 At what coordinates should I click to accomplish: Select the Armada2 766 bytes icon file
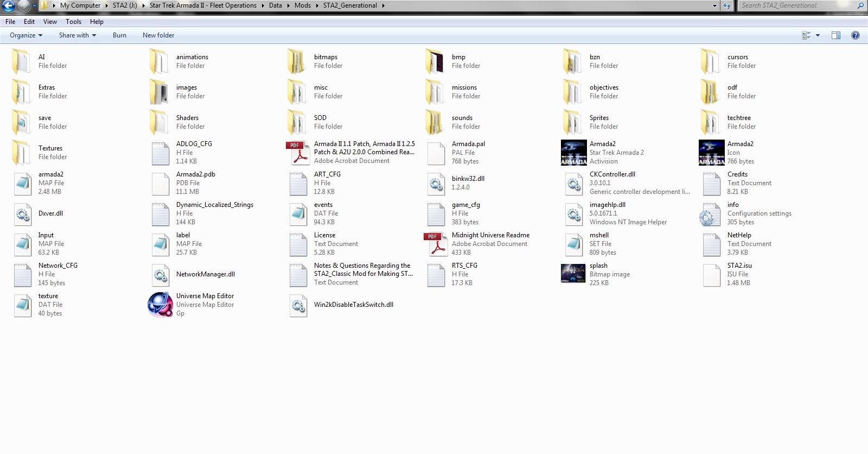[711, 153]
